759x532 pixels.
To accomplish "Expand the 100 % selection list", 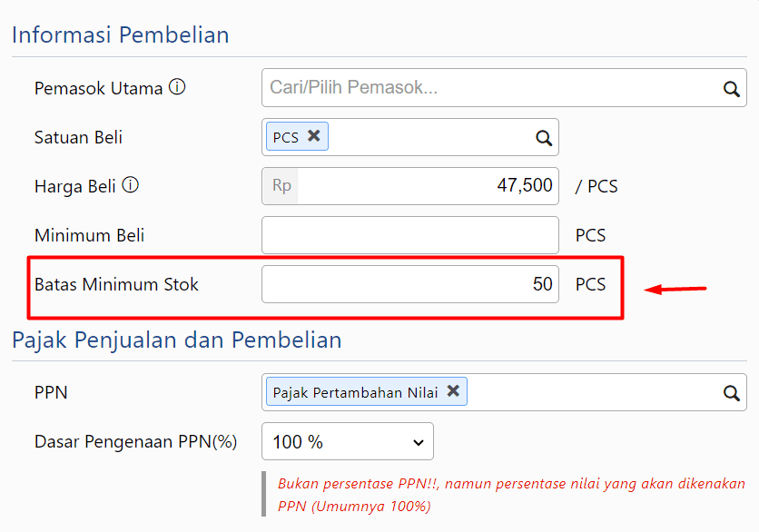I will click(348, 441).
